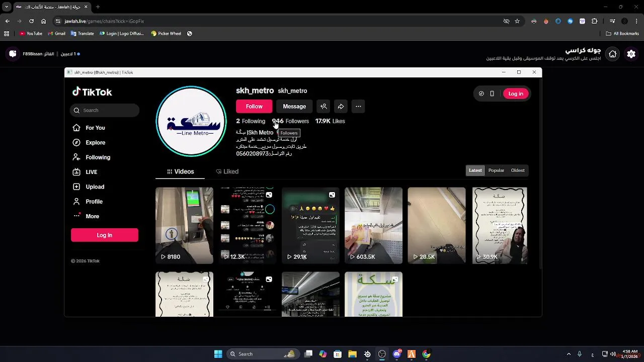Open the All Bookmarks folder
644x362 pixels.
click(622, 34)
